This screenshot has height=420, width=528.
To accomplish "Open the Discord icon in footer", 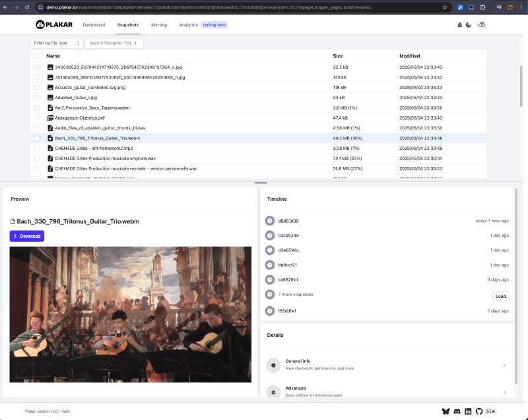I will click(457, 411).
